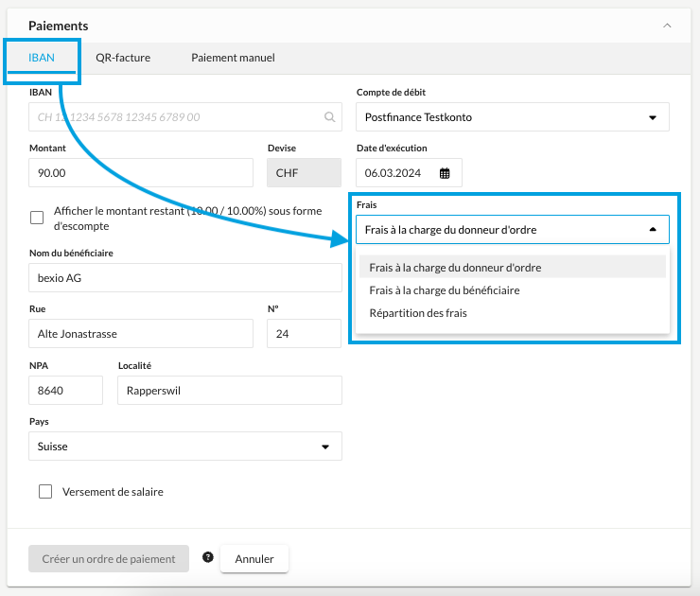Click the Date d'exécution field 06.03.2024
Viewport: 700px width, 596px height.
point(409,173)
